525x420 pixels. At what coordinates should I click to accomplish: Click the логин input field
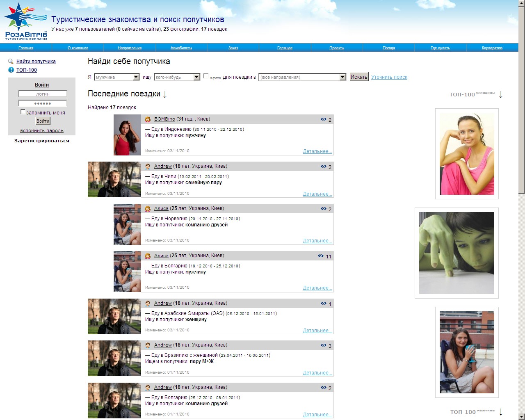click(43, 94)
